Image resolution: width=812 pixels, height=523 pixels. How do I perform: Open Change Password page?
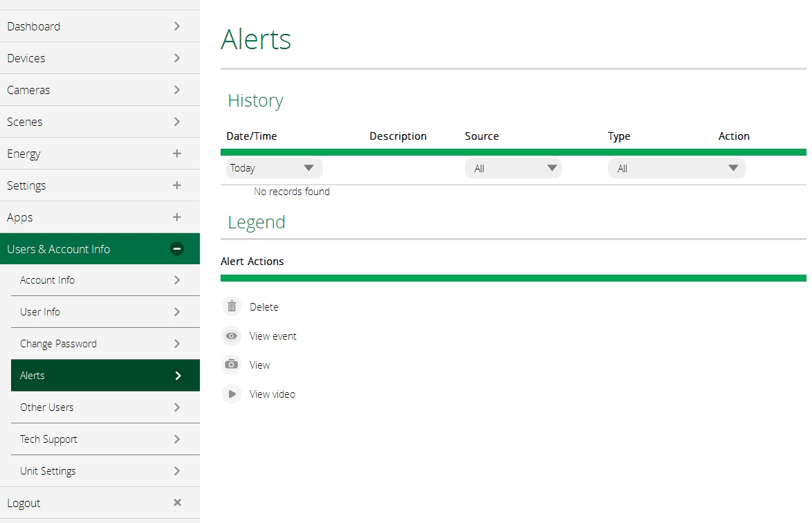coord(59,344)
